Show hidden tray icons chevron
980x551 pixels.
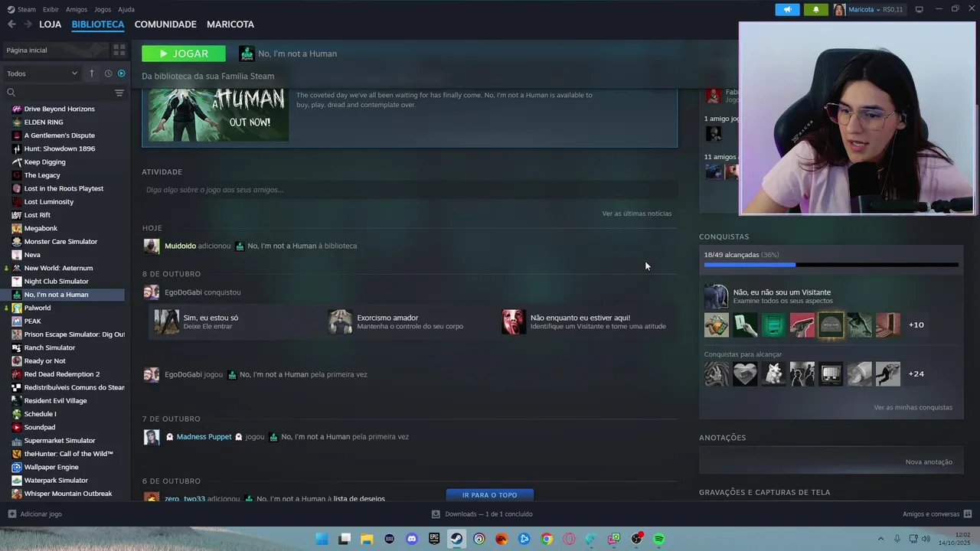click(x=880, y=539)
